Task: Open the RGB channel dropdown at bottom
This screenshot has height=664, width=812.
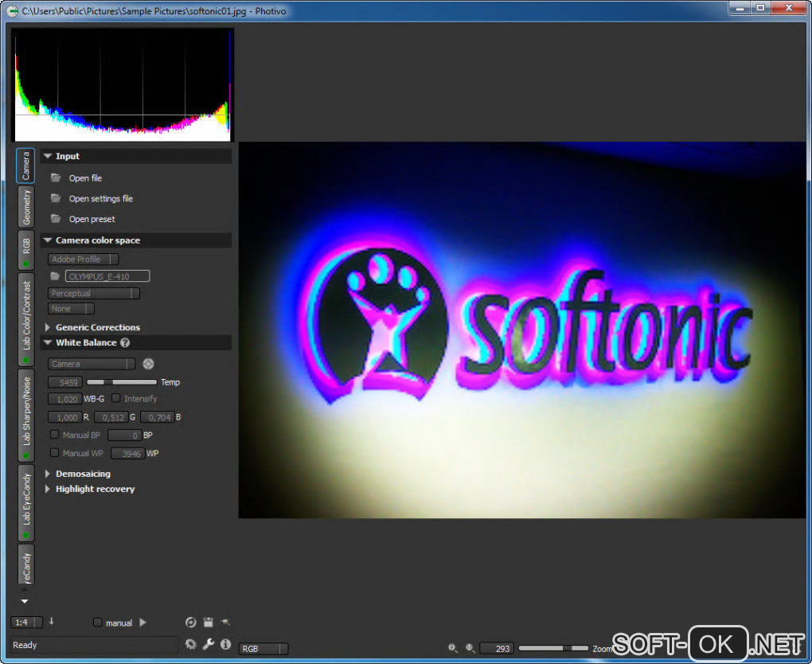Action: (263, 648)
